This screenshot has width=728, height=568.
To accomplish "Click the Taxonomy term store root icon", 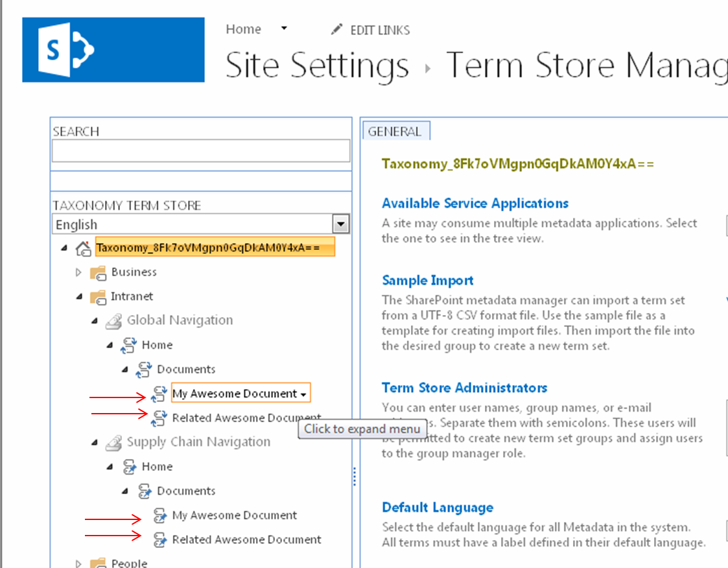I will [83, 248].
